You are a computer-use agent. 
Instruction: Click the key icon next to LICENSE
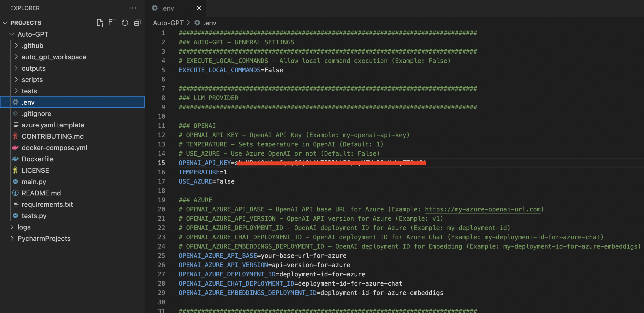pos(15,170)
